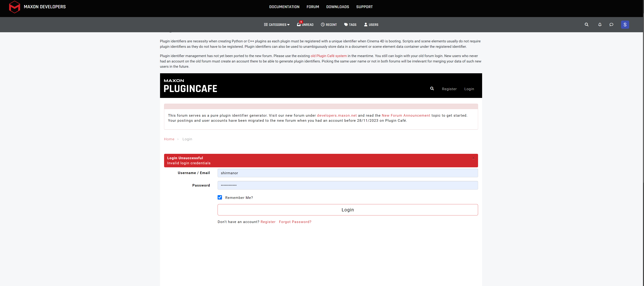Click the Forgot Password link
This screenshot has width=644, height=286.
(x=295, y=222)
